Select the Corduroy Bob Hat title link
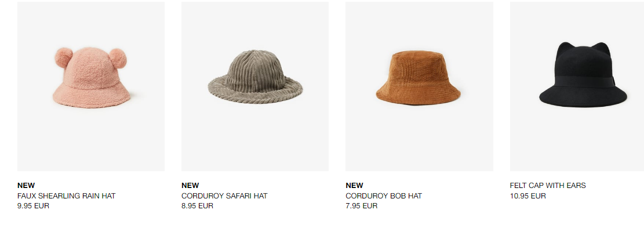644x235 pixels. 384,196
